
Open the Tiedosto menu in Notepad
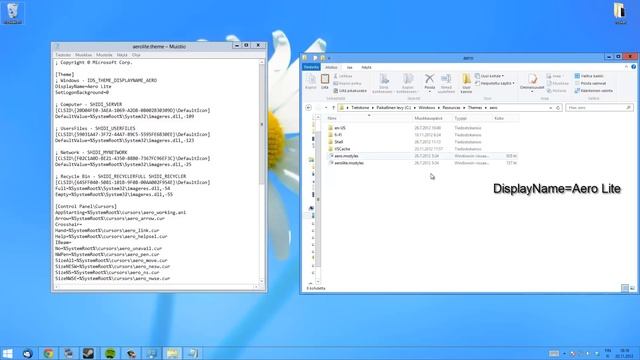(63, 55)
